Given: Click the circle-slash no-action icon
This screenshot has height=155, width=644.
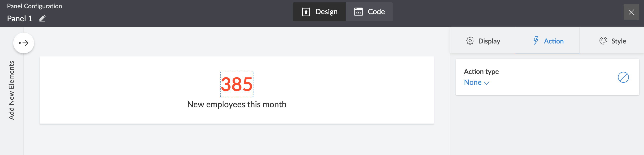Looking at the screenshot, I should pos(623,77).
